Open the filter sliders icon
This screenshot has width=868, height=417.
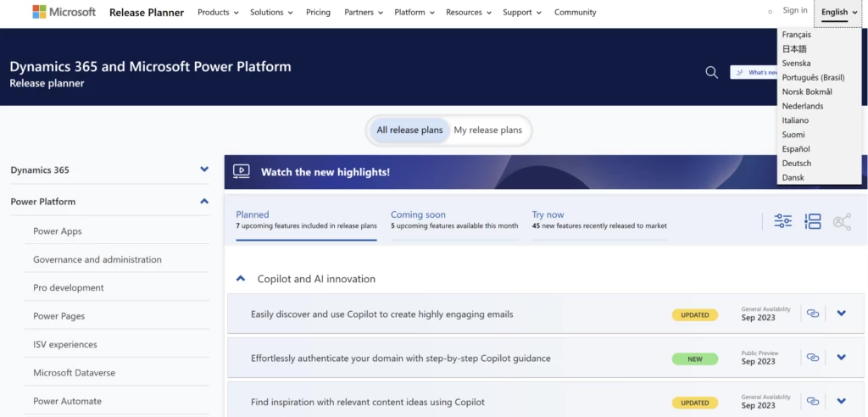click(x=782, y=221)
